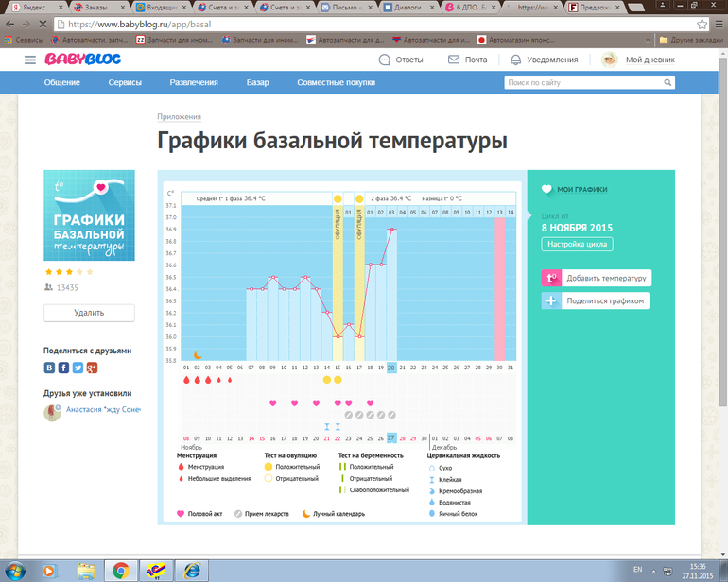Share via Twitter icon
728x582 pixels.
[78, 368]
